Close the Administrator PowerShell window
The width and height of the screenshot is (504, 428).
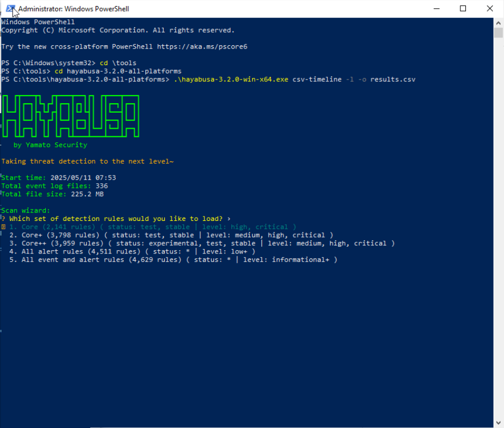tap(490, 8)
